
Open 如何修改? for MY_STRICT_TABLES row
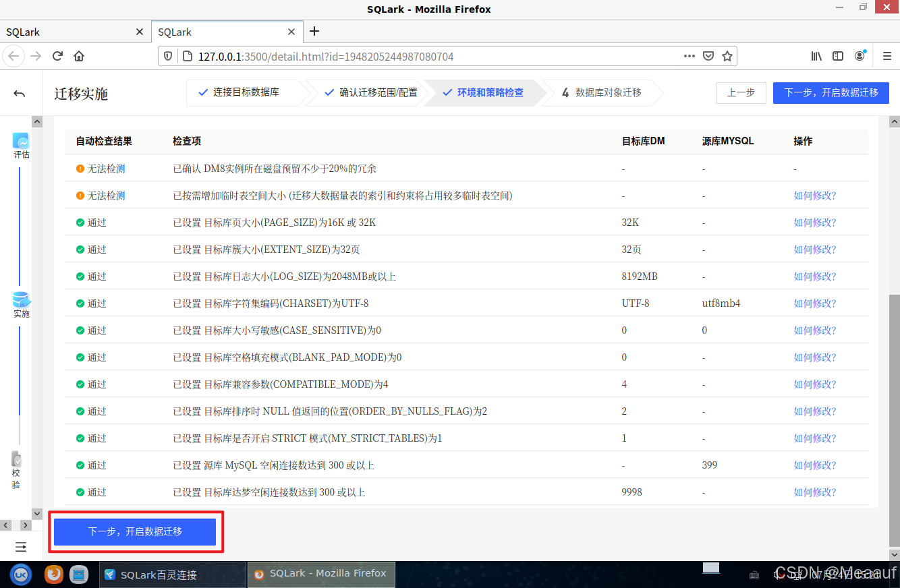[815, 438]
